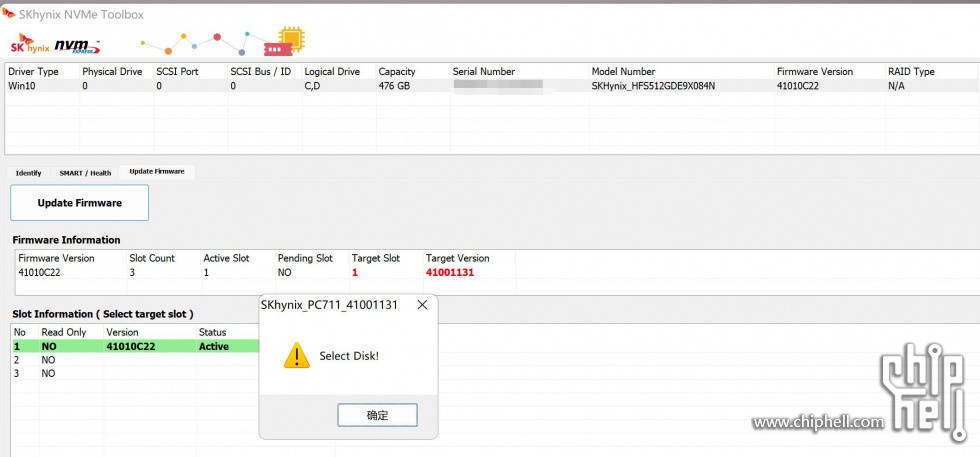
Task: Click red target slot value 1
Action: 354,273
